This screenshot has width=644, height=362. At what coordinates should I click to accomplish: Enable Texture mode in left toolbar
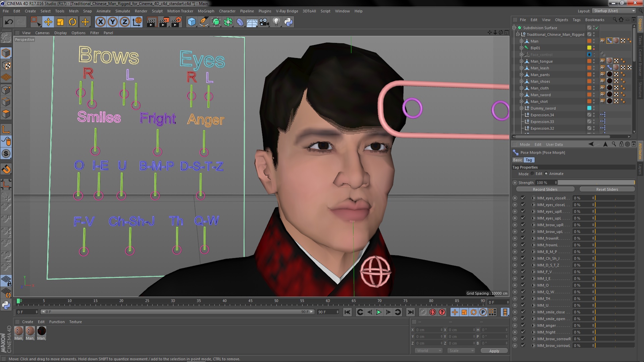pos(6,65)
